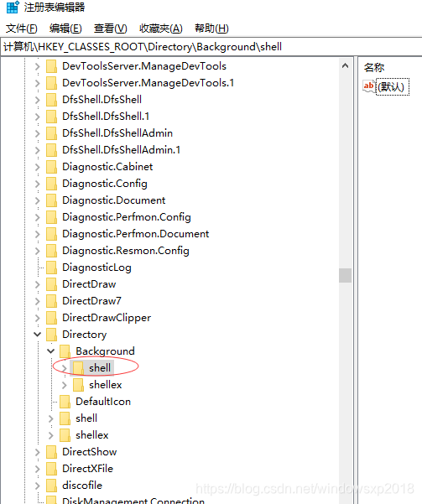Select the DfsShell.DfsShellAdmin tree item
Screen dimensions: 422x504
[x=117, y=133]
